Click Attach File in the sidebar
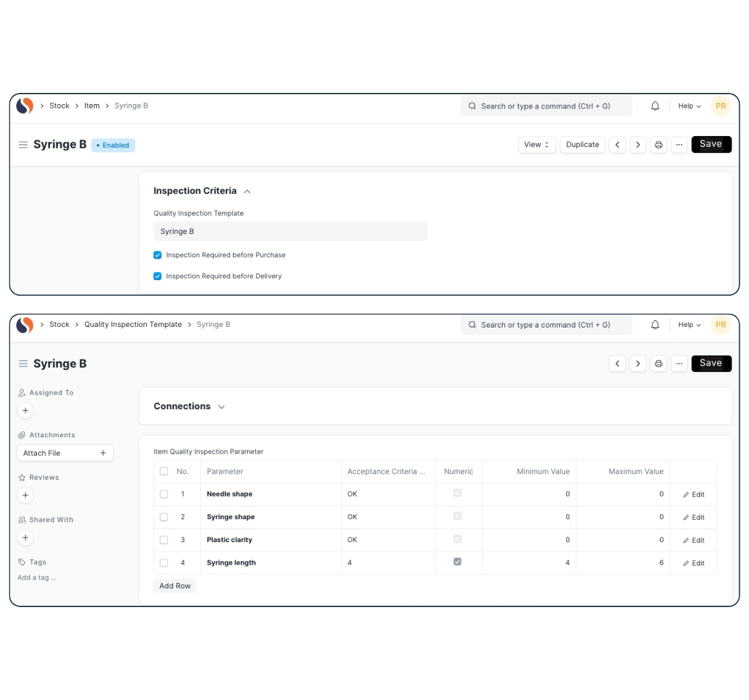Image resolution: width=749 pixels, height=700 pixels. click(x=65, y=454)
